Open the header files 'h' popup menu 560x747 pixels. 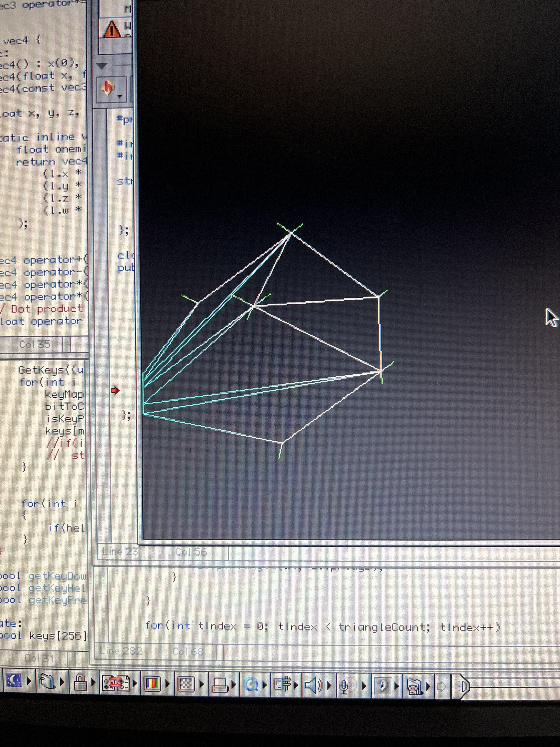[x=111, y=89]
